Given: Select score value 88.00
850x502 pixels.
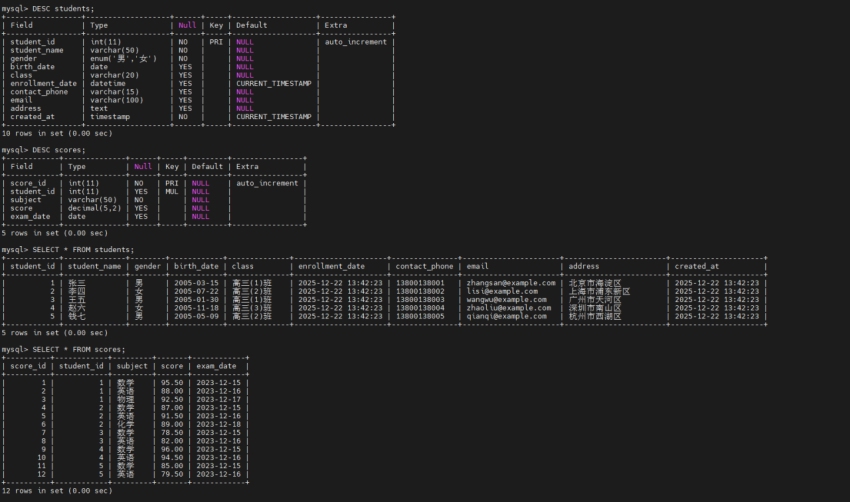Looking at the screenshot, I should (x=172, y=391).
